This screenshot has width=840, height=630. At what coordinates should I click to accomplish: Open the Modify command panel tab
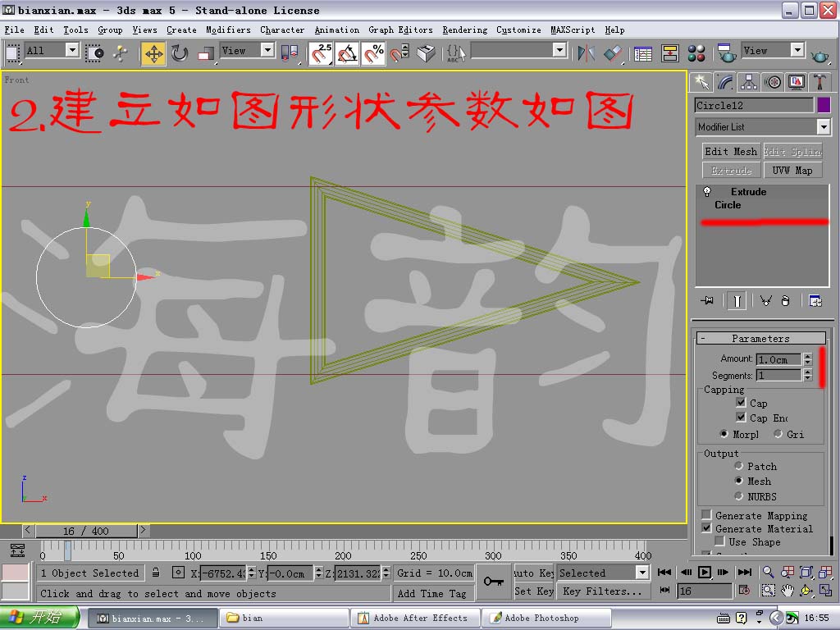[x=725, y=82]
